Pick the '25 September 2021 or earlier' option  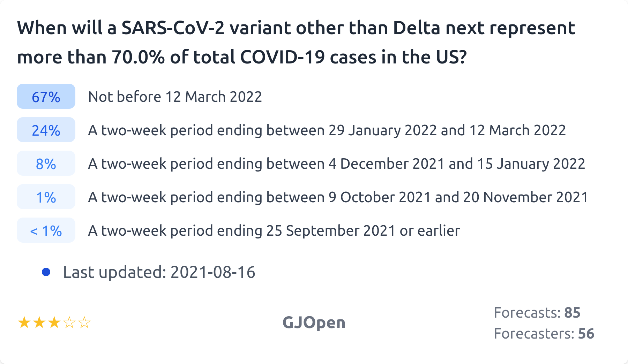tap(274, 230)
